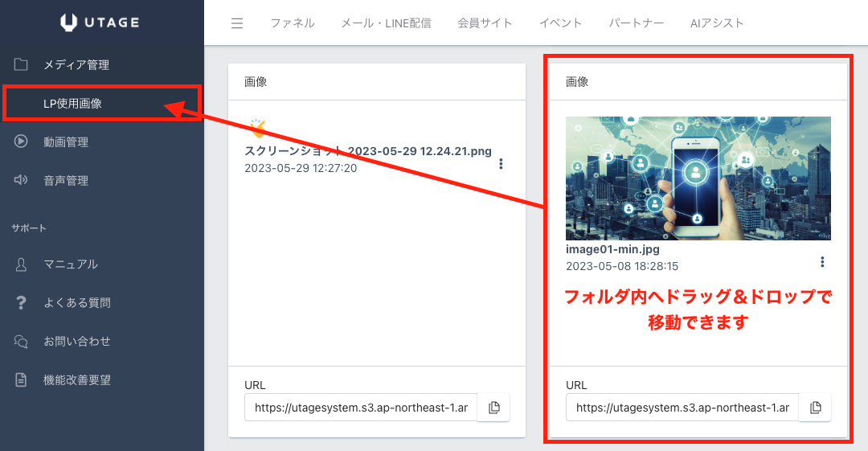Open three-dot menu for スクリーンショット PNG file
This screenshot has width=868, height=451.
(x=501, y=164)
